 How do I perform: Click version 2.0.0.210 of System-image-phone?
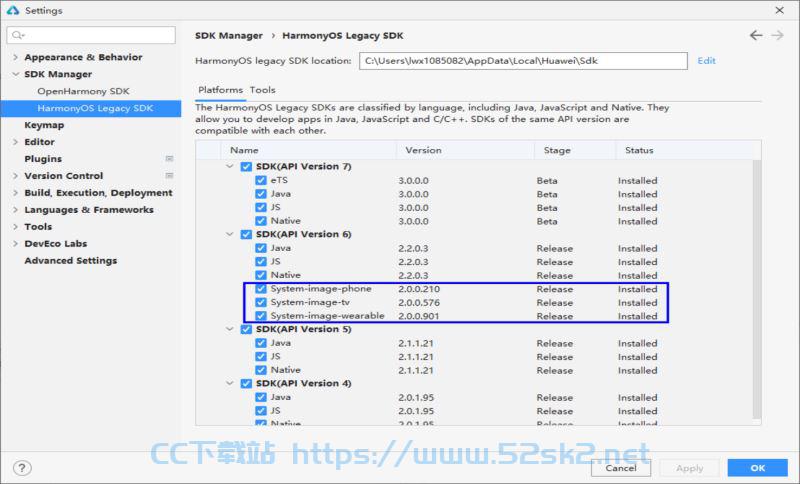click(419, 289)
